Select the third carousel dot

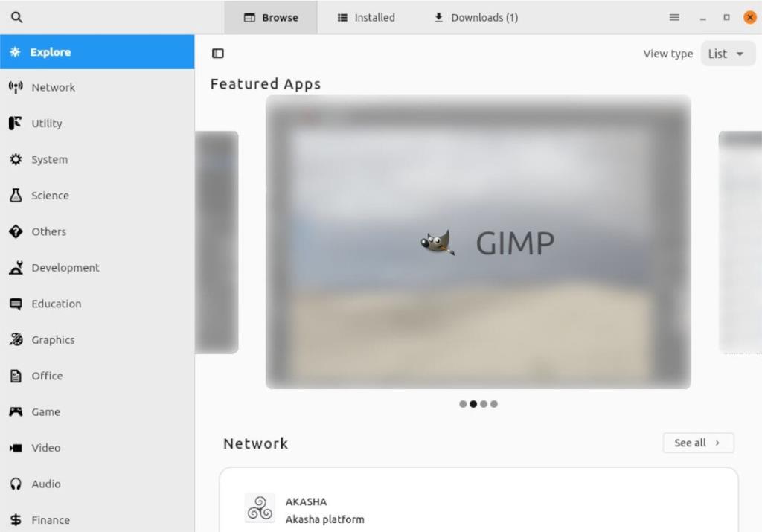click(484, 404)
